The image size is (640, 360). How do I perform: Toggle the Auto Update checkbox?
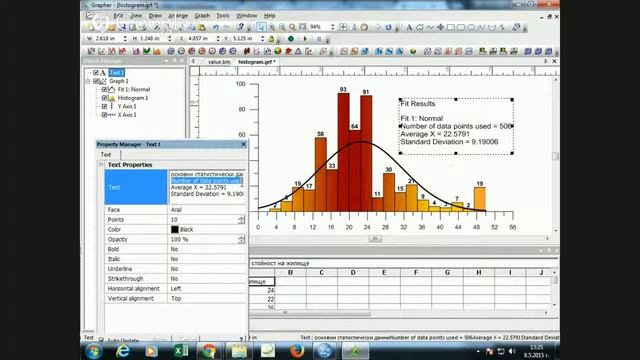[x=101, y=340]
